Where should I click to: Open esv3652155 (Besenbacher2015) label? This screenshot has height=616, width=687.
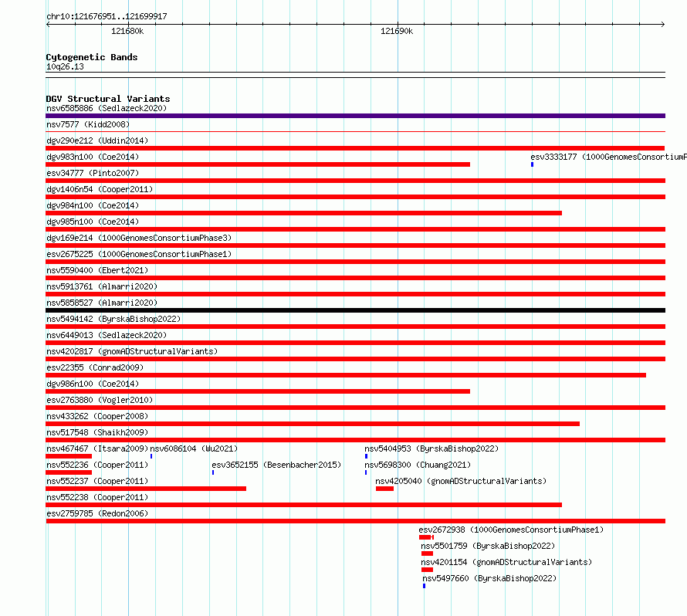[276, 465]
